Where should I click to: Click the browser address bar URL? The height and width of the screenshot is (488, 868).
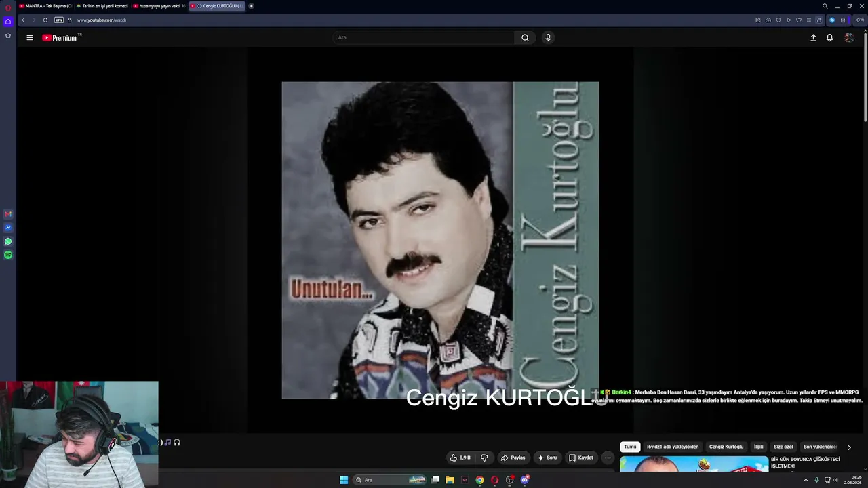tap(102, 20)
